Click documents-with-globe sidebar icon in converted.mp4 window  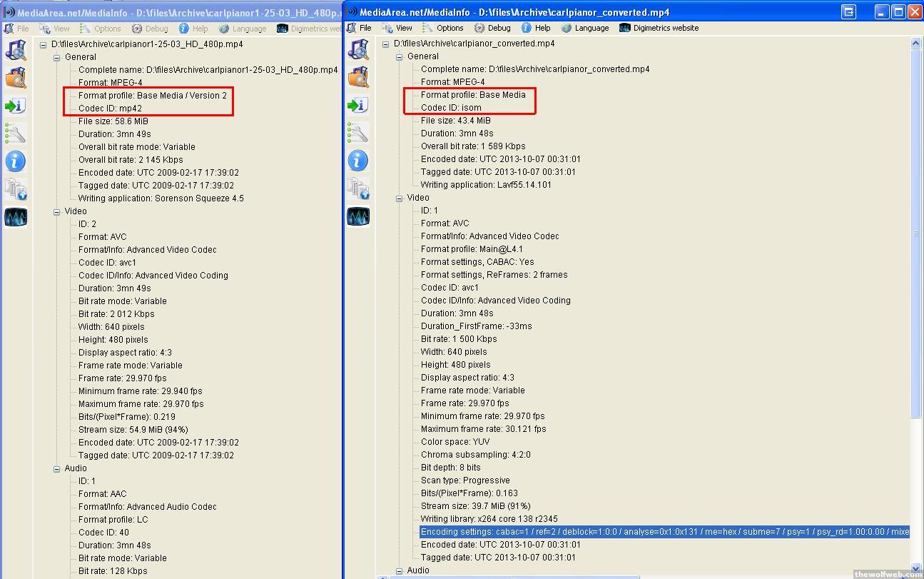tap(357, 188)
